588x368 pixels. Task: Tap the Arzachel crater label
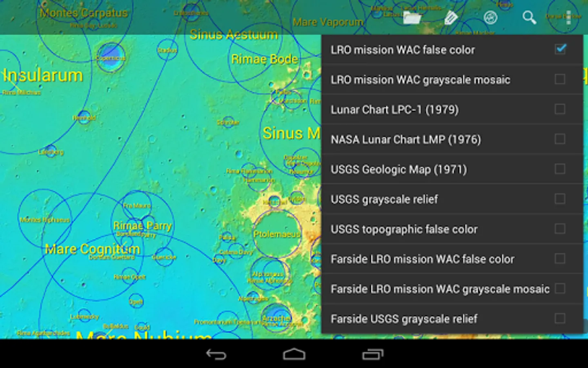(x=276, y=318)
